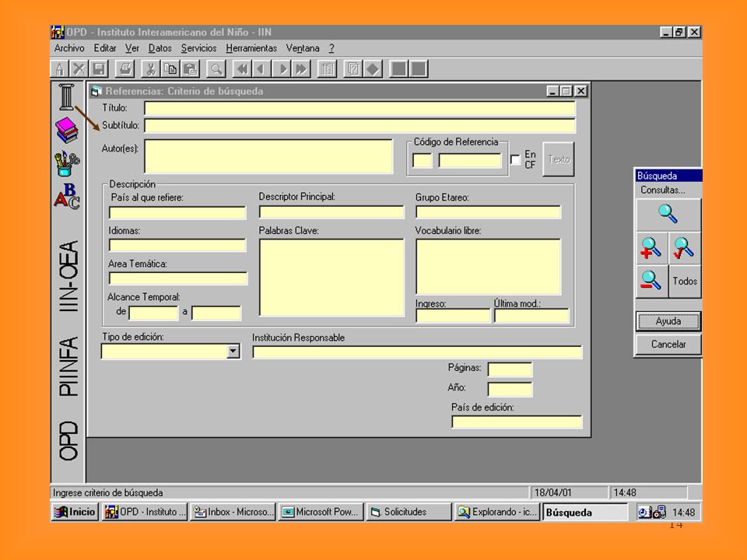Open the ABC letters sidebar icon

pyautogui.click(x=67, y=196)
